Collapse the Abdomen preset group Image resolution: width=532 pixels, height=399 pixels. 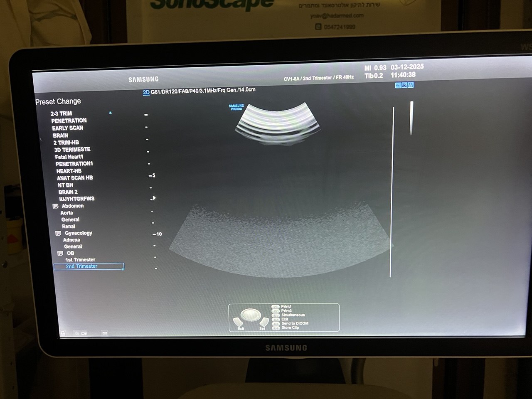tap(55, 206)
